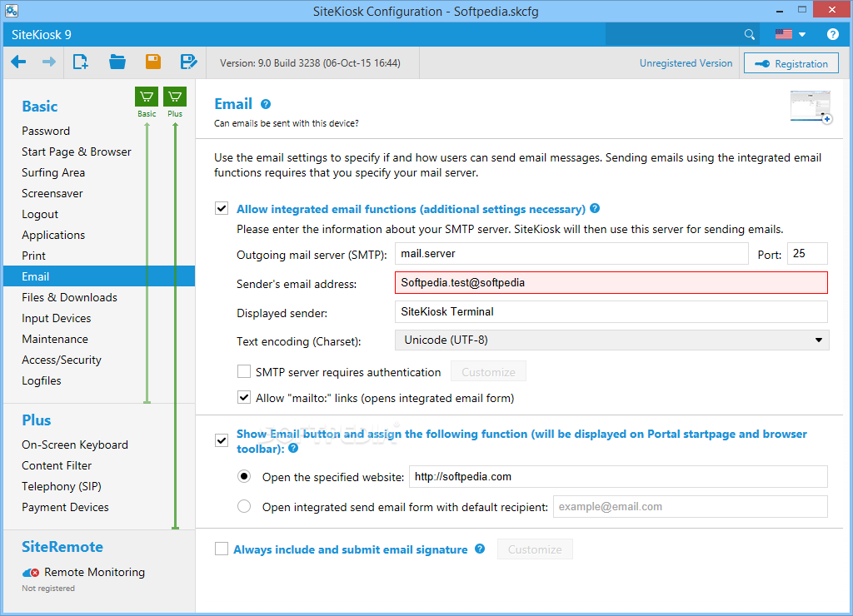This screenshot has width=853, height=616.
Task: Click the Basic section heading
Action: pos(40,107)
